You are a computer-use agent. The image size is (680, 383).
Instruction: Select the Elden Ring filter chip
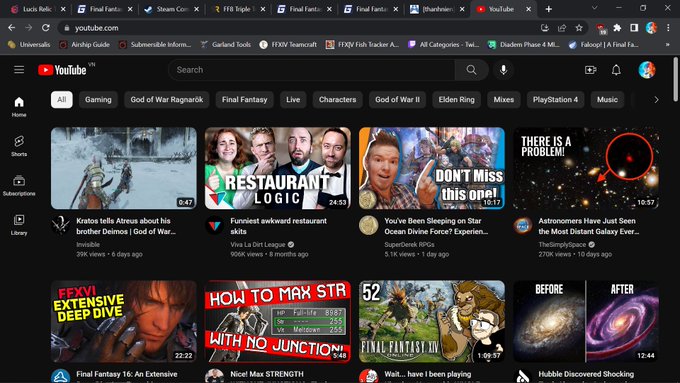click(456, 100)
